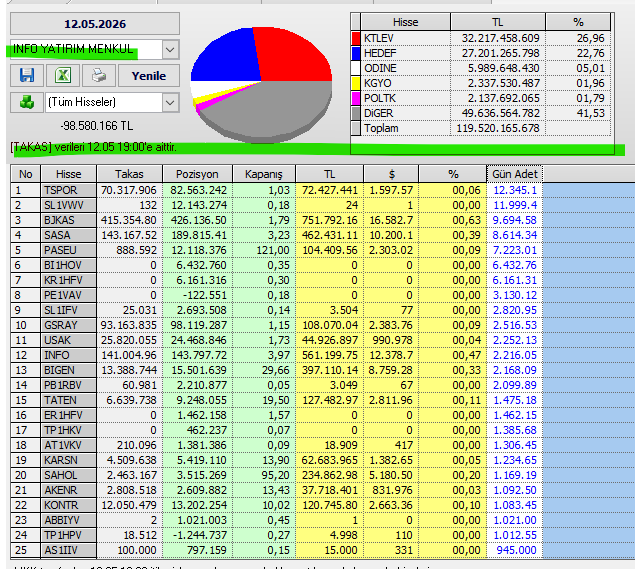Click the pie chart graphic
635x569 pixels.
point(261,85)
